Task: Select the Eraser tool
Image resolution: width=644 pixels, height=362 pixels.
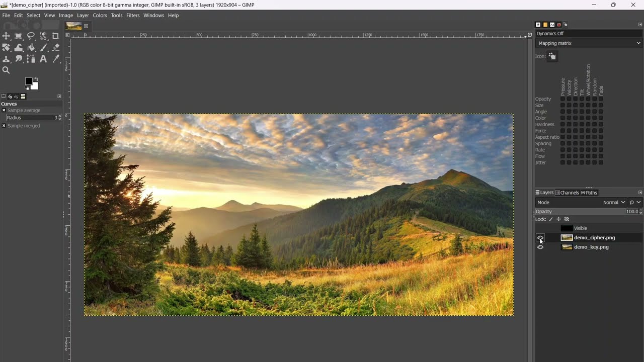Action: [x=55, y=48]
